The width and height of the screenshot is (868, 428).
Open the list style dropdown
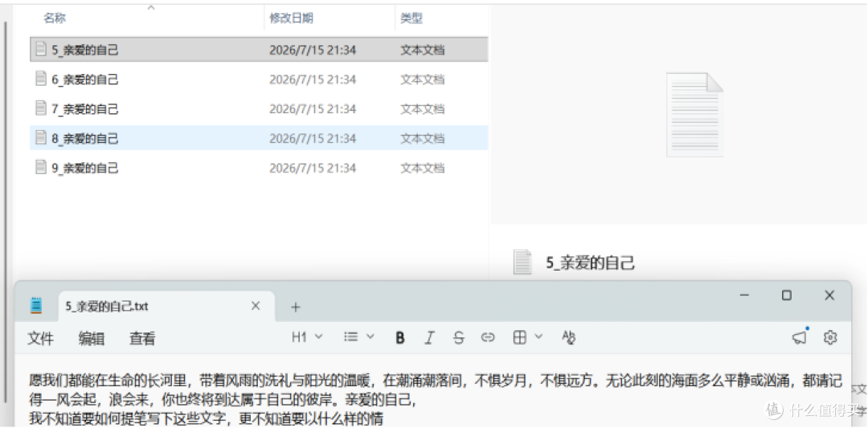358,336
